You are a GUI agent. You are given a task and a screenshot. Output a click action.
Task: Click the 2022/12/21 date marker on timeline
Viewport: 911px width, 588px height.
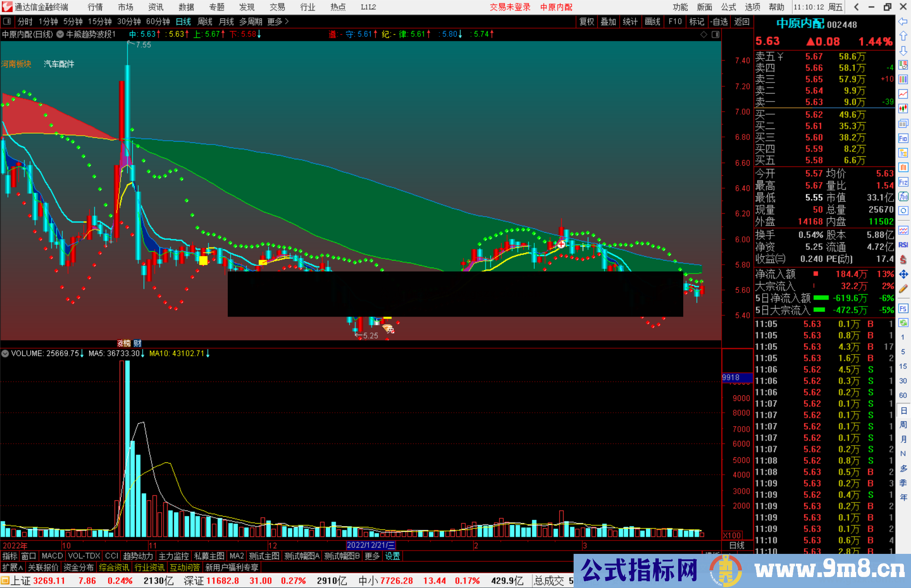tap(371, 545)
